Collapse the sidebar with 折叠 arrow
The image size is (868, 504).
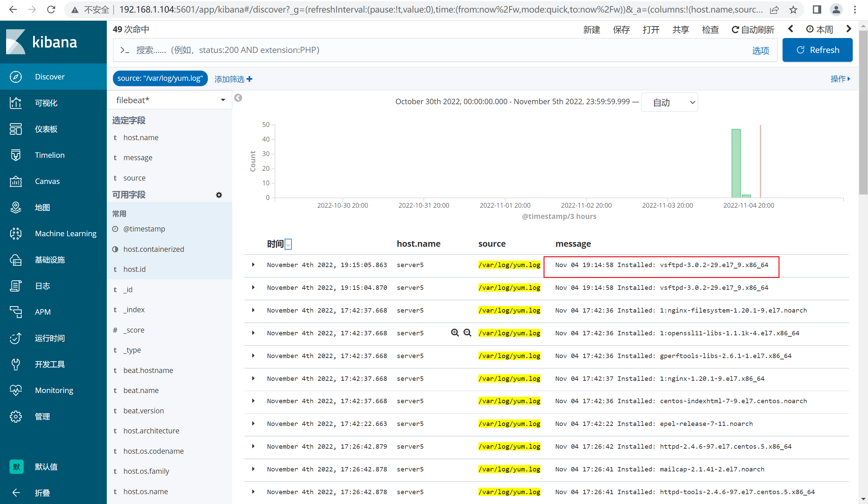point(16,492)
